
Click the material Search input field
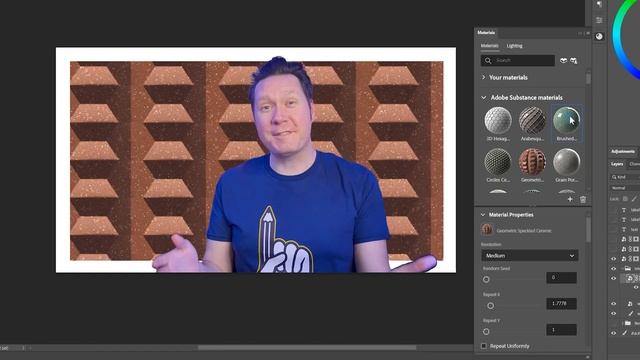click(518, 60)
